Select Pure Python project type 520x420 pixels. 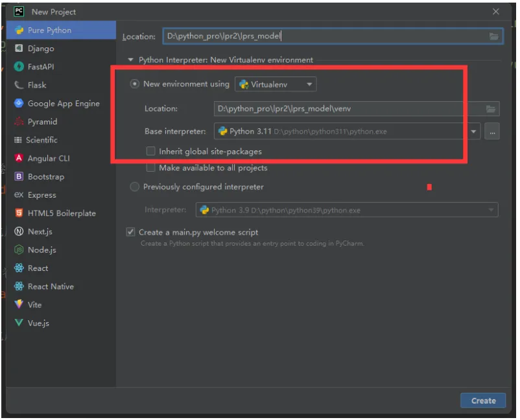(61, 30)
